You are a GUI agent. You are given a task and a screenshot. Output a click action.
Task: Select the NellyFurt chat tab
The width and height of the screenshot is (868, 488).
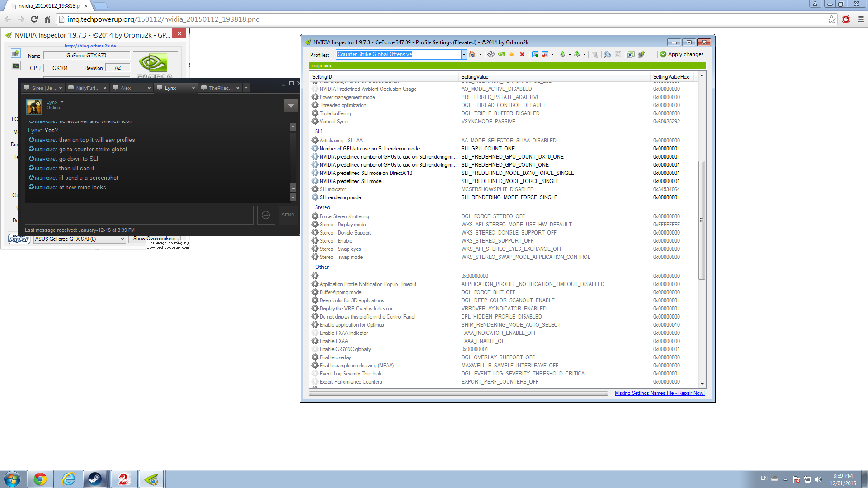pyautogui.click(x=87, y=88)
